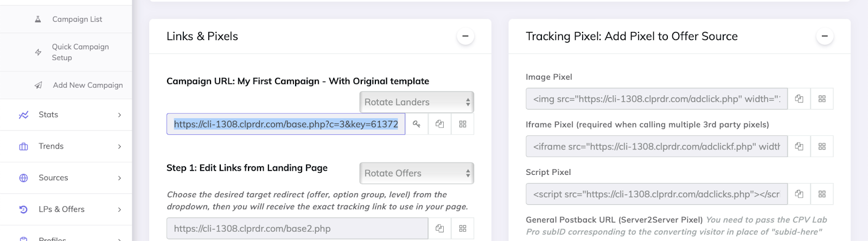Image resolution: width=868 pixels, height=241 pixels.
Task: Click the Trends icon in sidebar
Action: pyautogui.click(x=23, y=146)
